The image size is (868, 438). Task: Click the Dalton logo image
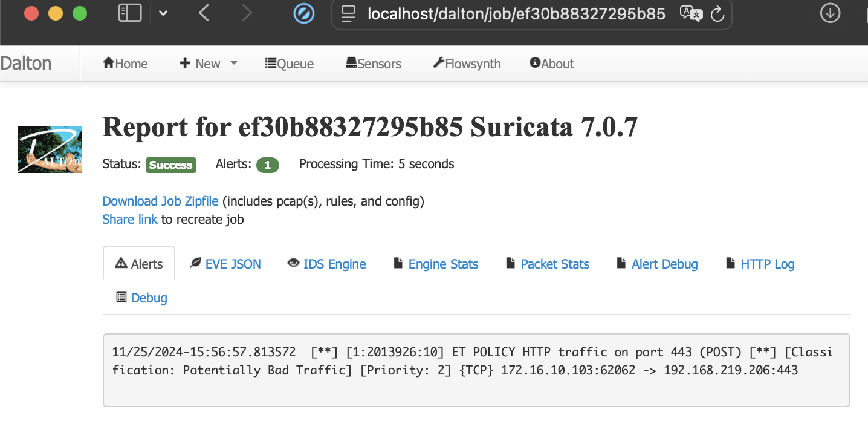[x=50, y=149]
